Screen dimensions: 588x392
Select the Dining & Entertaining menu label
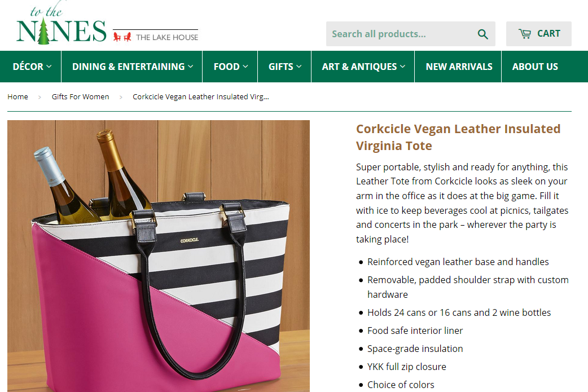[128, 67]
